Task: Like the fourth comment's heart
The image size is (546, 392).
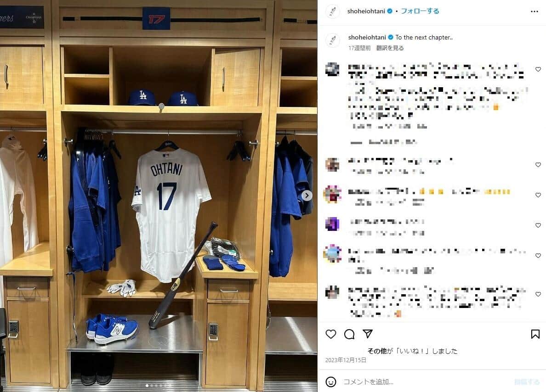Action: 538,225
